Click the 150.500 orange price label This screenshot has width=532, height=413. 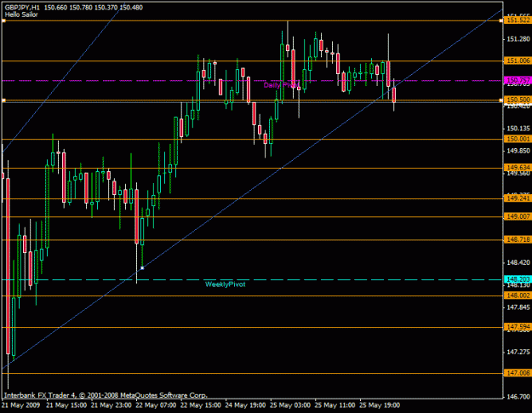[518, 100]
